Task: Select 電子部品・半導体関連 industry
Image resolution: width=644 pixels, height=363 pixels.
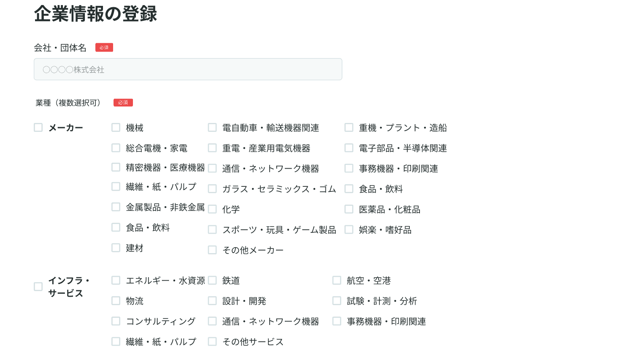Action: tap(349, 147)
